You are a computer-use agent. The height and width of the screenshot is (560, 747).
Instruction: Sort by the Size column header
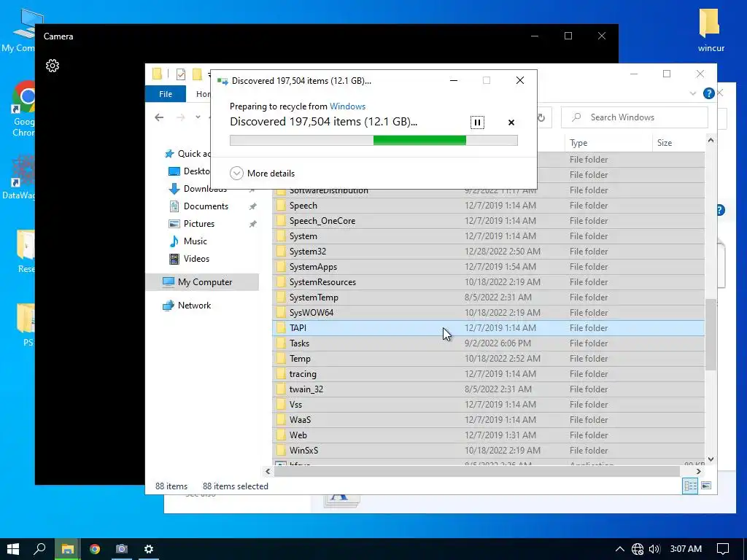[x=678, y=143]
